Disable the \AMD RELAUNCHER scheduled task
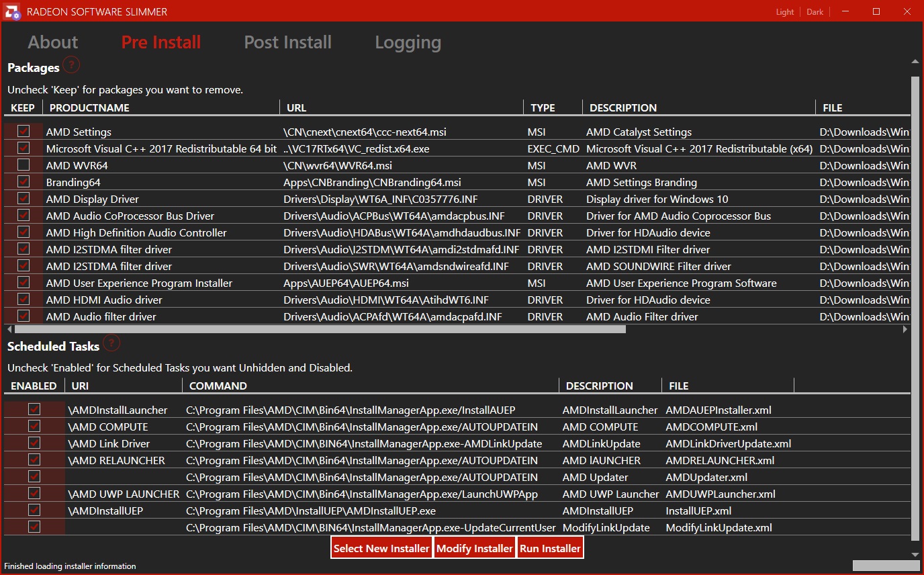The height and width of the screenshot is (575, 924). (x=34, y=460)
